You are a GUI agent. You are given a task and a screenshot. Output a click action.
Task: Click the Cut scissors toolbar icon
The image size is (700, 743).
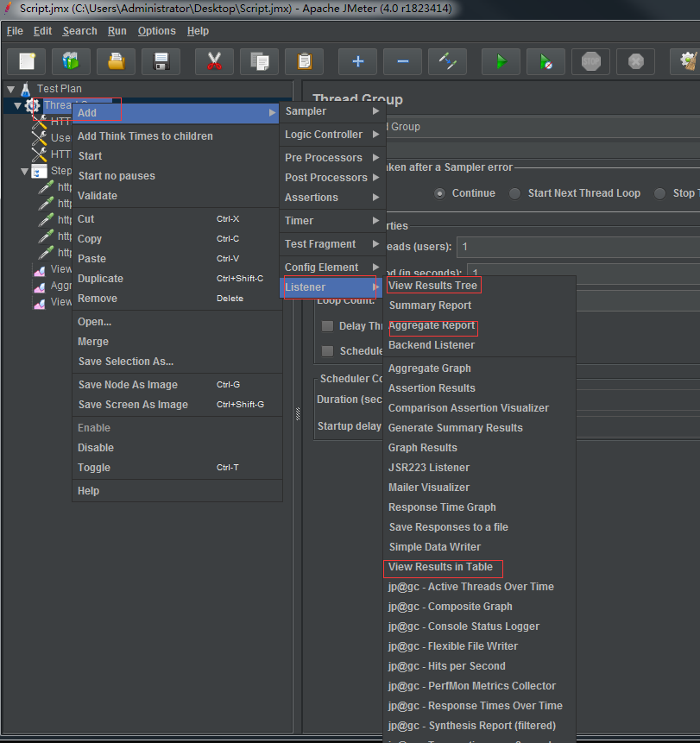click(214, 61)
